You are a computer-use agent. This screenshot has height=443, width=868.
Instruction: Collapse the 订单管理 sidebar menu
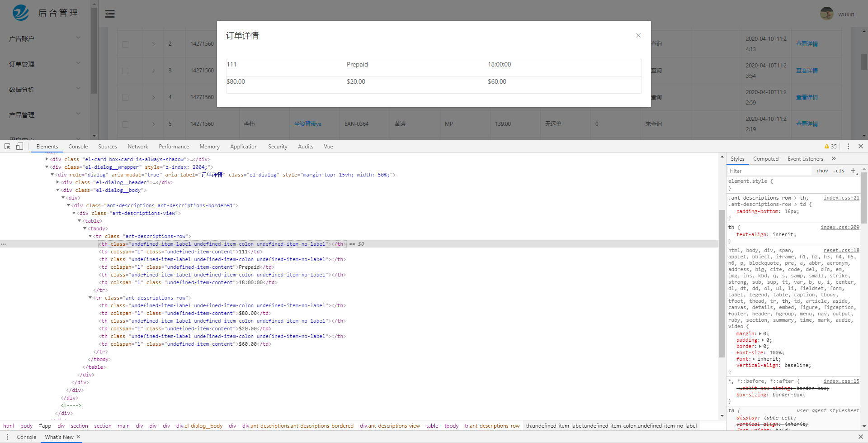pyautogui.click(x=78, y=63)
